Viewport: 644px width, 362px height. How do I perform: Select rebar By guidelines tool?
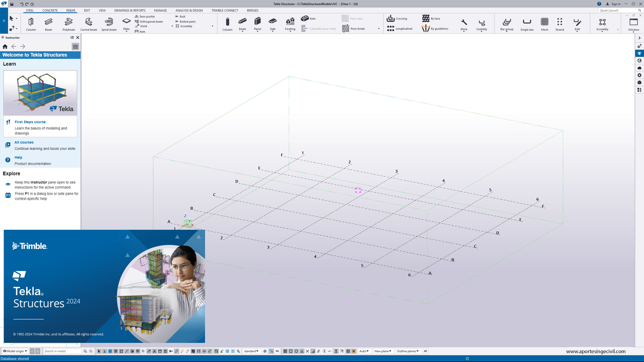coord(435,29)
